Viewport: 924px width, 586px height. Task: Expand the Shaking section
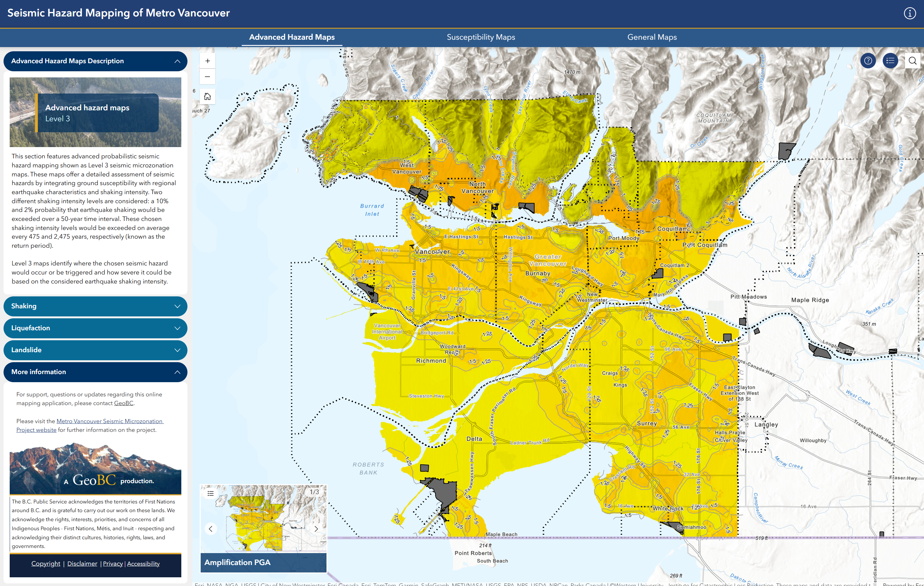pos(95,306)
